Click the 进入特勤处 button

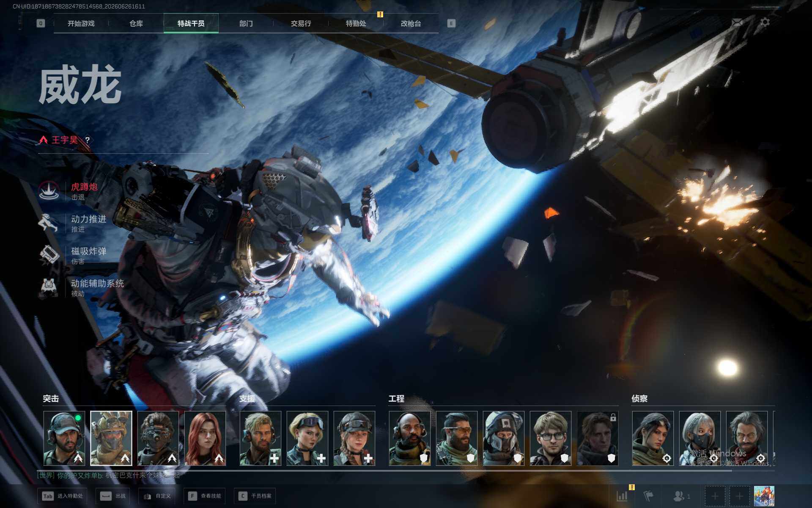pos(63,496)
